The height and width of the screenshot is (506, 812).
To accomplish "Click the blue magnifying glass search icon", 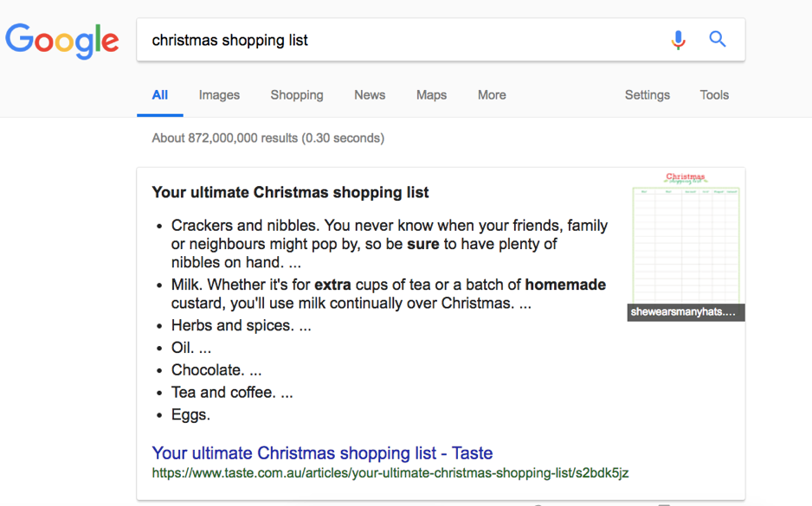I will [x=718, y=39].
